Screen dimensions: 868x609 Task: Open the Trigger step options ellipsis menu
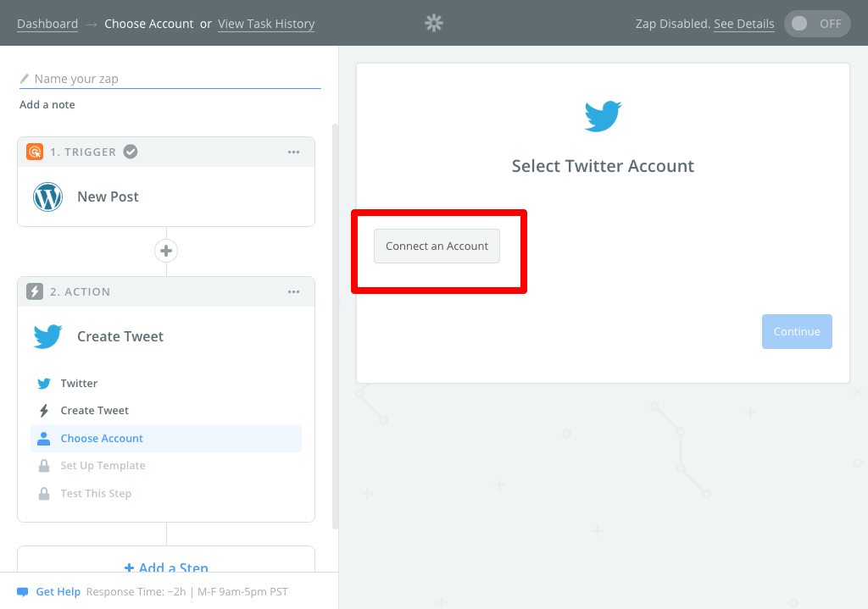coord(293,152)
